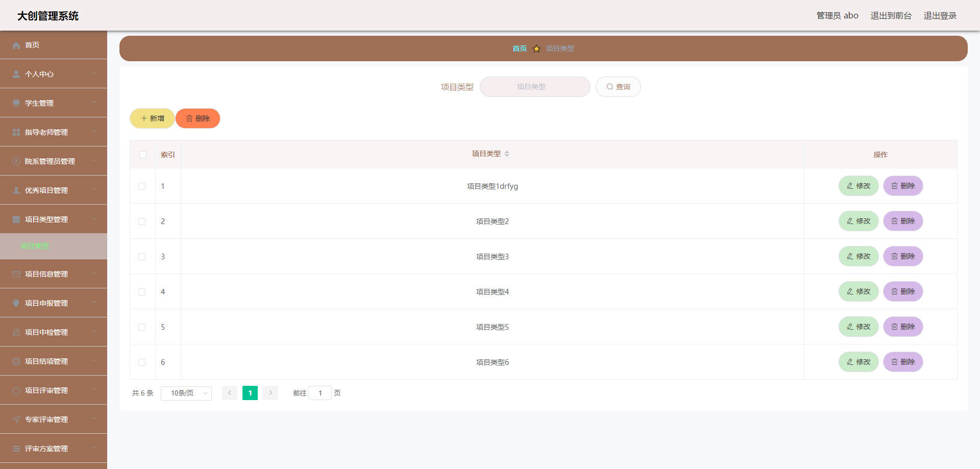
Task: Click the trash icon in row 项目类型2
Action: click(x=894, y=221)
